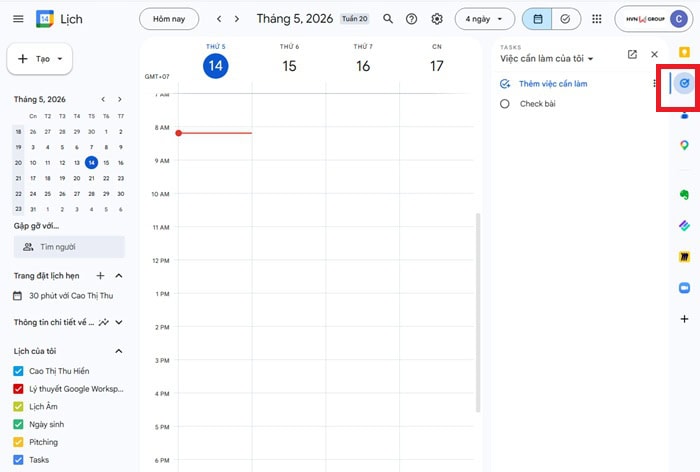Image resolution: width=700 pixels, height=472 pixels.
Task: Open the settings gear menu
Action: (437, 19)
